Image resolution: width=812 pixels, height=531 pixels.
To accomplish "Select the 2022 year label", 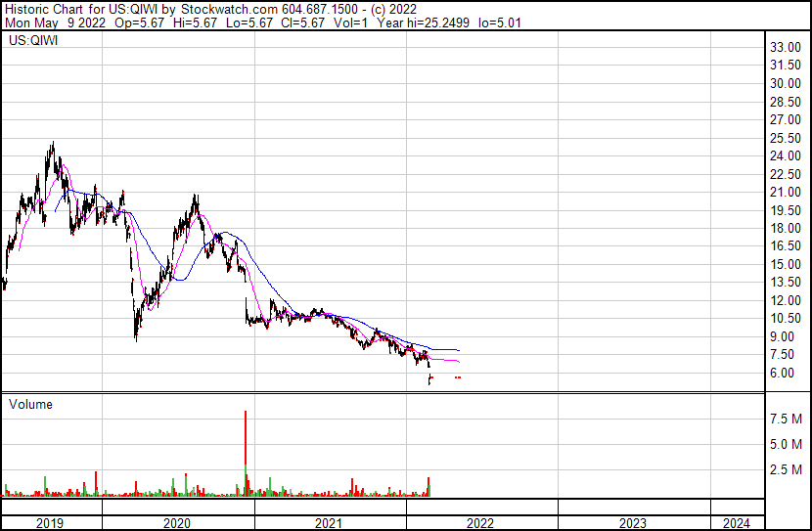I will pyautogui.click(x=480, y=523).
